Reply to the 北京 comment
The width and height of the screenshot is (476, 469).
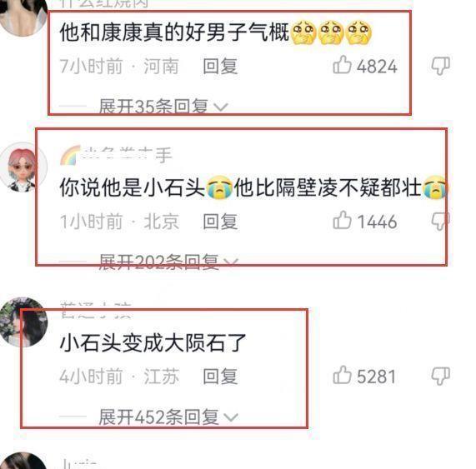tap(220, 222)
